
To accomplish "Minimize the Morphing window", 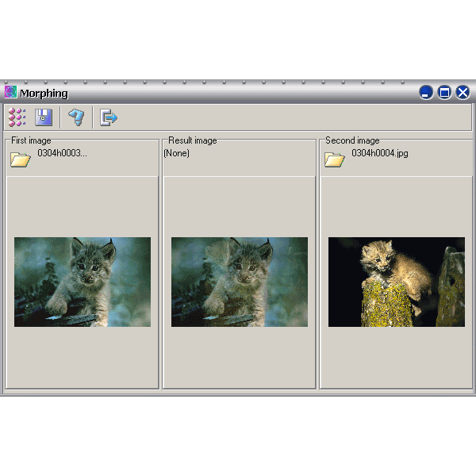I will click(x=426, y=92).
